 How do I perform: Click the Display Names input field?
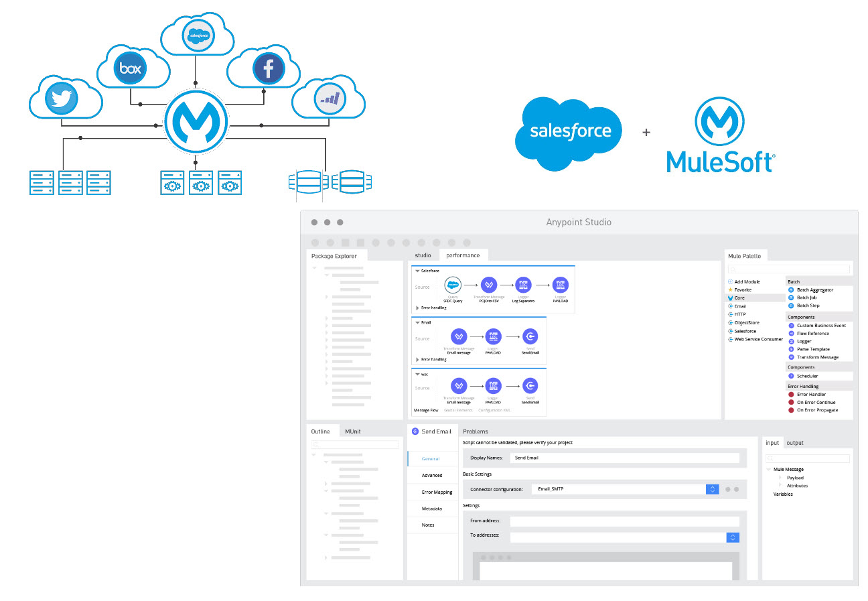[x=625, y=458]
